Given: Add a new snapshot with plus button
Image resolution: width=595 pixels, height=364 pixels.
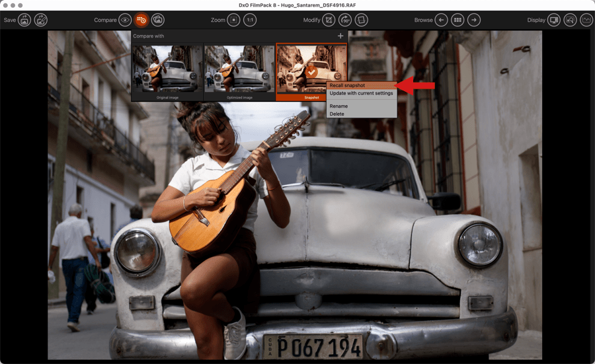Looking at the screenshot, I should (x=340, y=36).
